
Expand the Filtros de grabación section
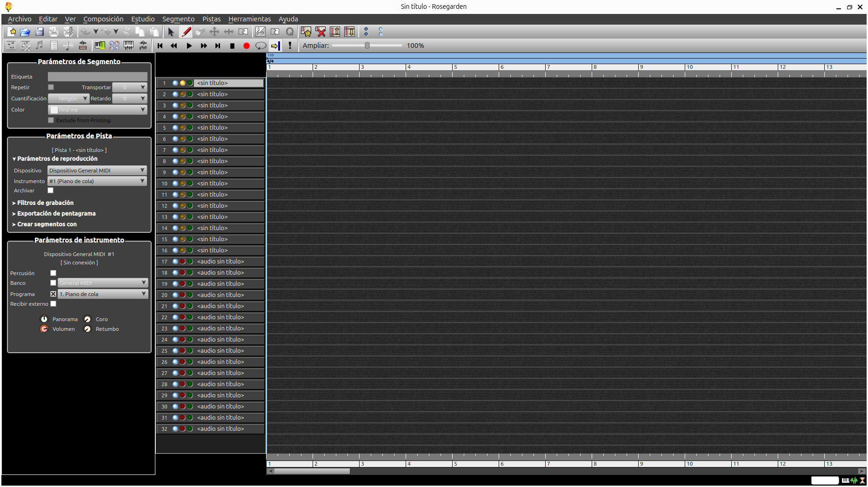click(x=45, y=203)
